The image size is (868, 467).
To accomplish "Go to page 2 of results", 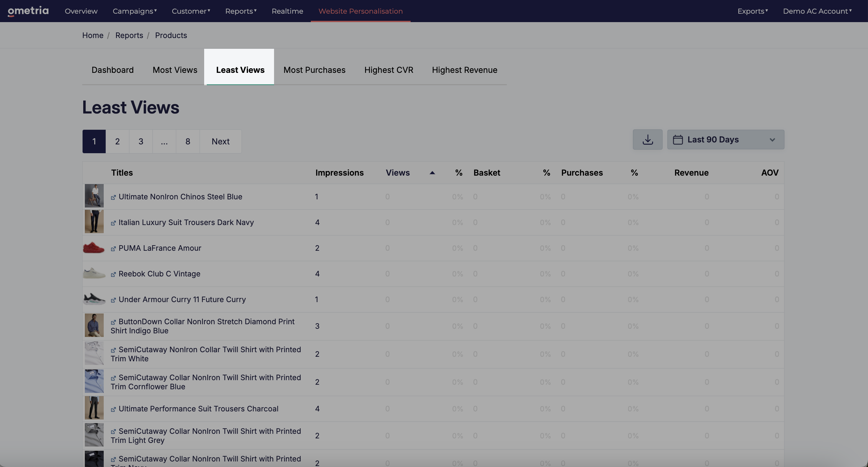I will click(117, 141).
